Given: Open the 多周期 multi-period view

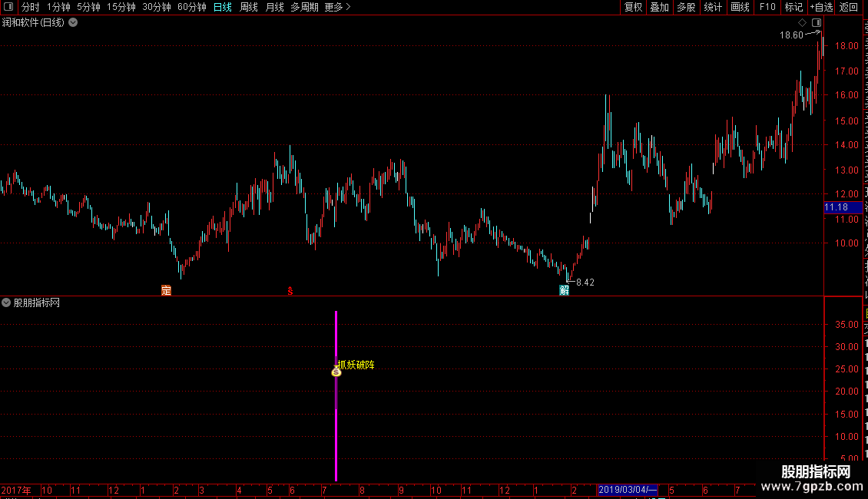Looking at the screenshot, I should tap(304, 7).
